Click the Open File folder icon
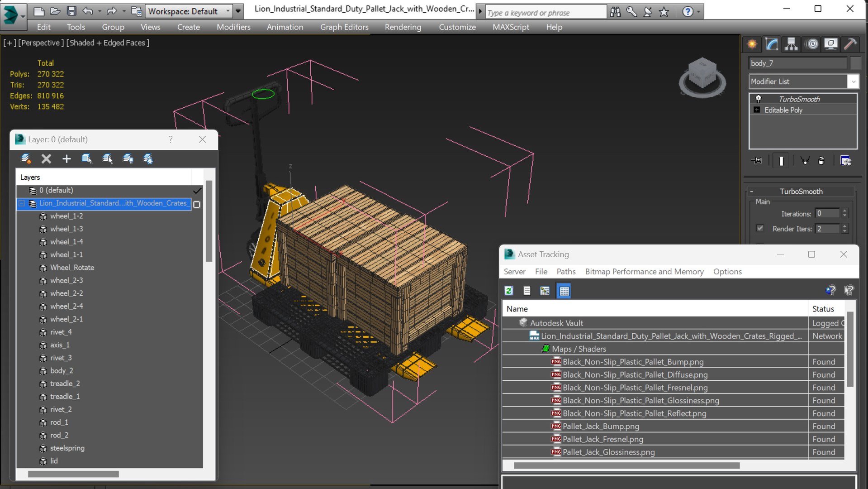Image resolution: width=868 pixels, height=489 pixels. coord(55,11)
